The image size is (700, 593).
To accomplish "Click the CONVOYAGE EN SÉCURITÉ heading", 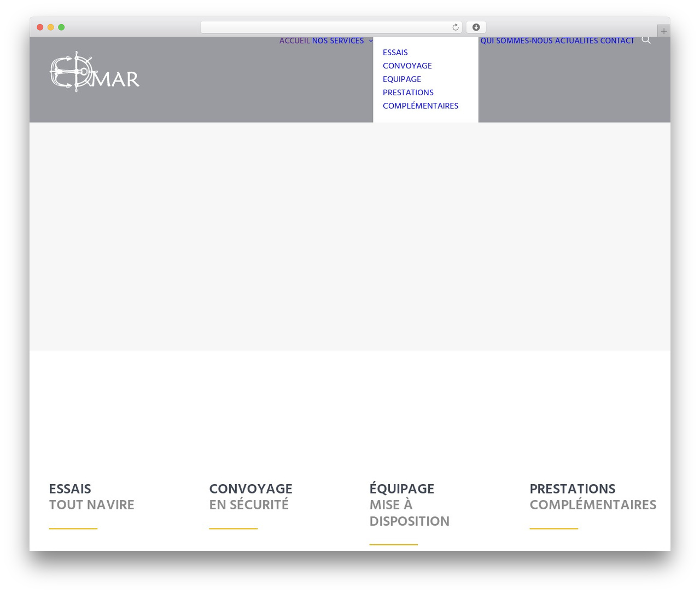I will point(250,497).
